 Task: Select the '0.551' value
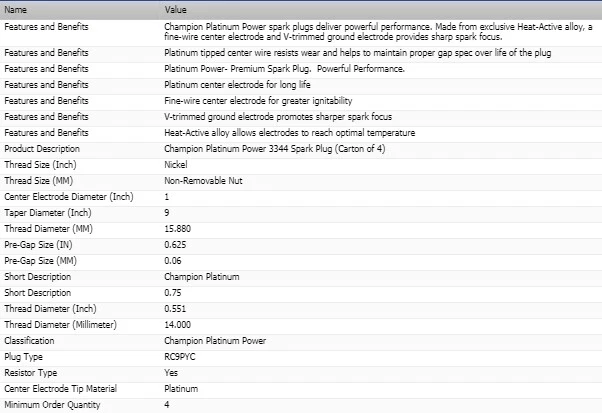(175, 309)
